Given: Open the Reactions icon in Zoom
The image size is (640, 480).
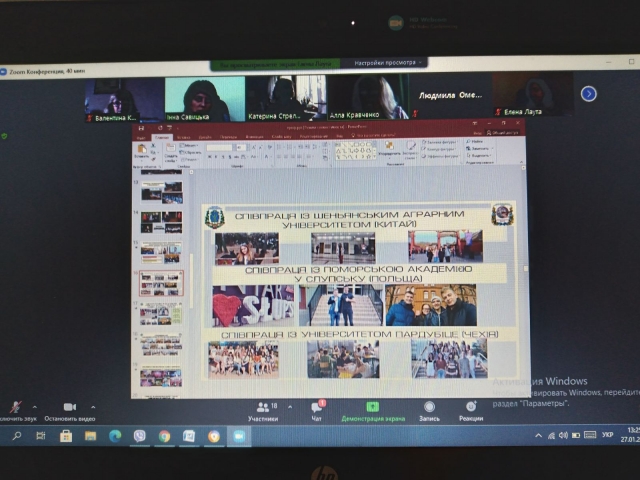Looking at the screenshot, I should click(471, 407).
